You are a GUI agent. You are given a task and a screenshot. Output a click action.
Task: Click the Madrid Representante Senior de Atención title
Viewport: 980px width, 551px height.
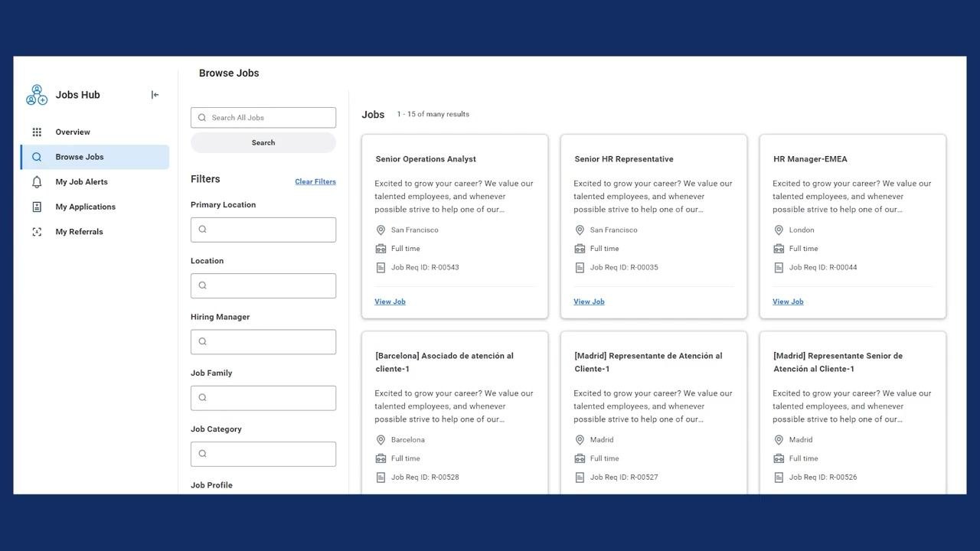pos(838,363)
